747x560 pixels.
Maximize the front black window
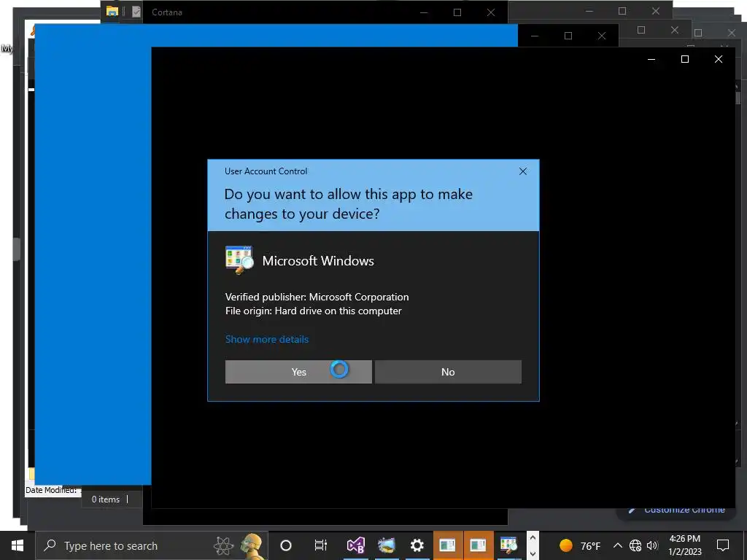684,59
